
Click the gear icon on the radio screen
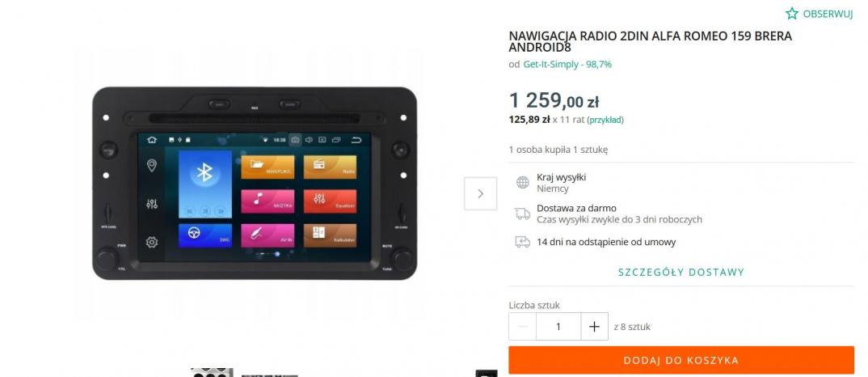tap(152, 242)
